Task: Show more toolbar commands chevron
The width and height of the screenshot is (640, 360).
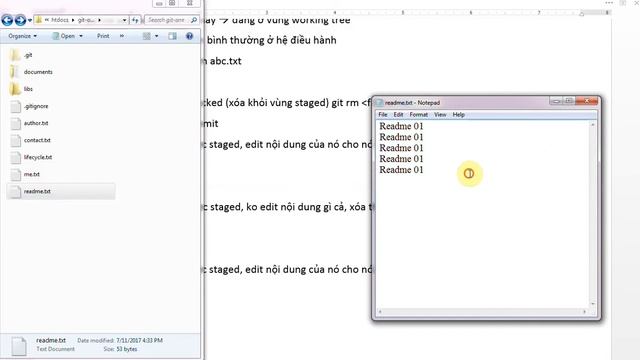Action: (122, 36)
